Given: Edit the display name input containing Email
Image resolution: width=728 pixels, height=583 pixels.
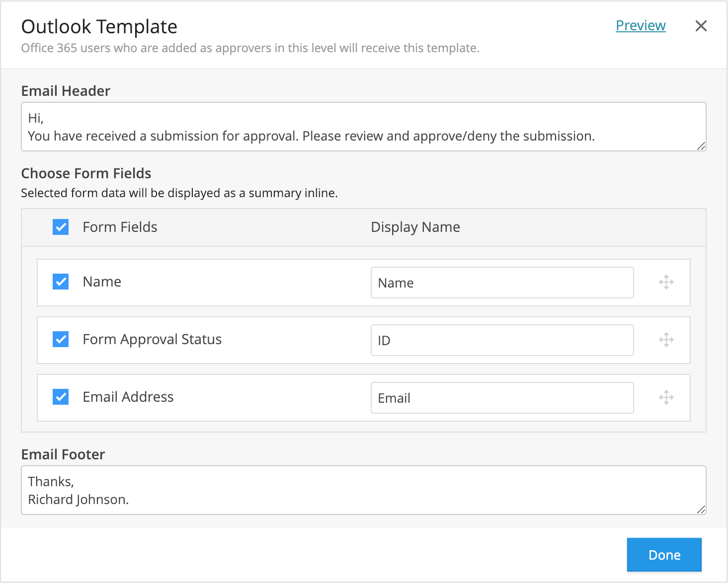Looking at the screenshot, I should click(x=502, y=398).
